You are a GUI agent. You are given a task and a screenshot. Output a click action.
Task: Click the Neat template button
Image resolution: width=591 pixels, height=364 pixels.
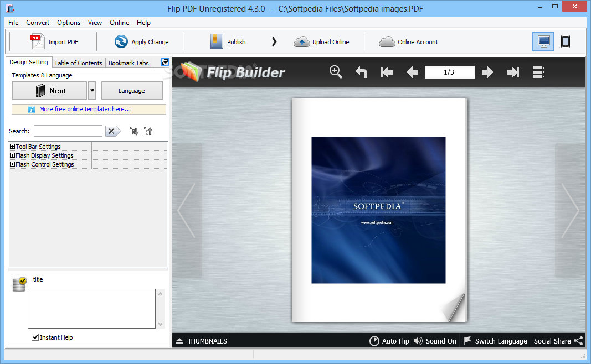[x=50, y=91]
